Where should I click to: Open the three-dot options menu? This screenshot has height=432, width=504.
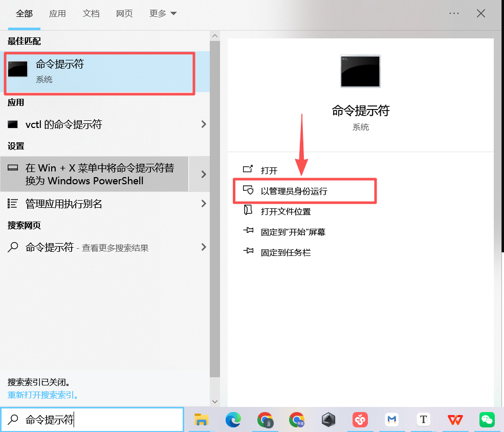pos(454,13)
